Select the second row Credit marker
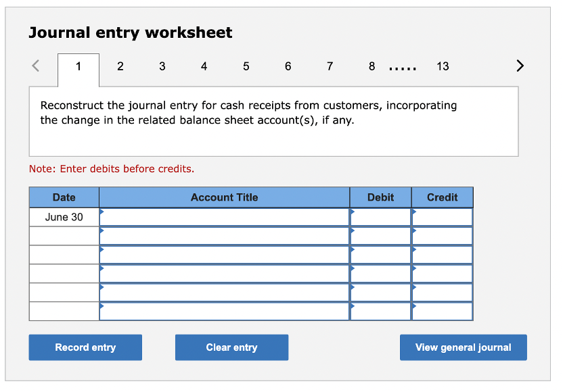 pyautogui.click(x=414, y=231)
